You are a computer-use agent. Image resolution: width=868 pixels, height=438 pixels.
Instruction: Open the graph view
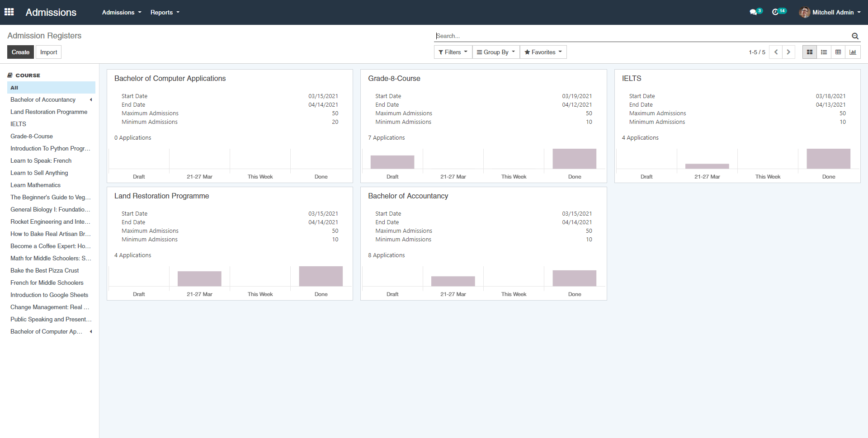(x=853, y=52)
